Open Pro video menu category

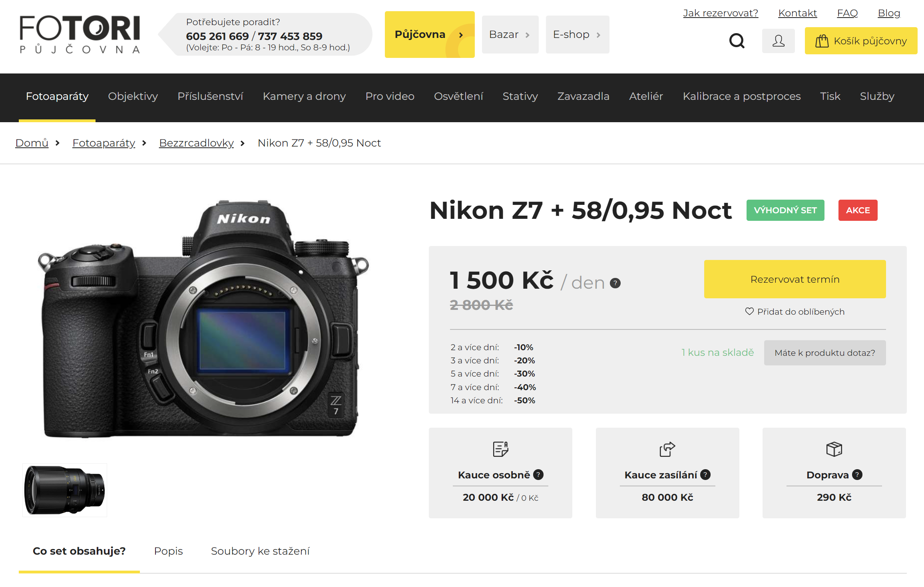coord(390,96)
